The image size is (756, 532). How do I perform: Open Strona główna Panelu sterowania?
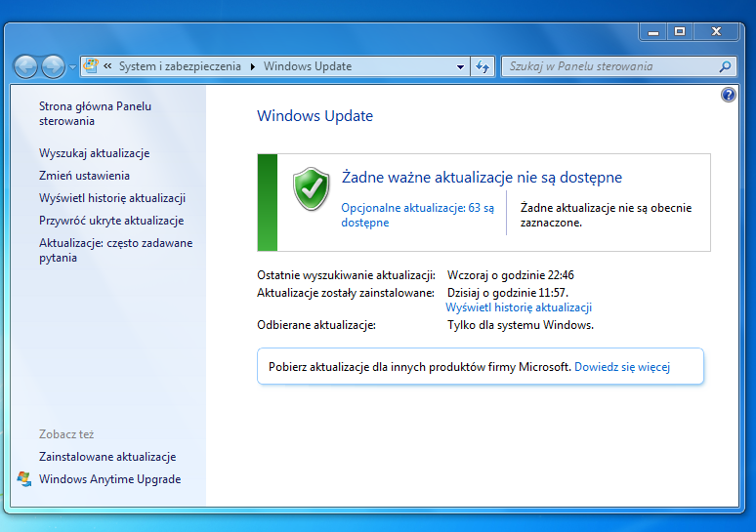tap(95, 113)
